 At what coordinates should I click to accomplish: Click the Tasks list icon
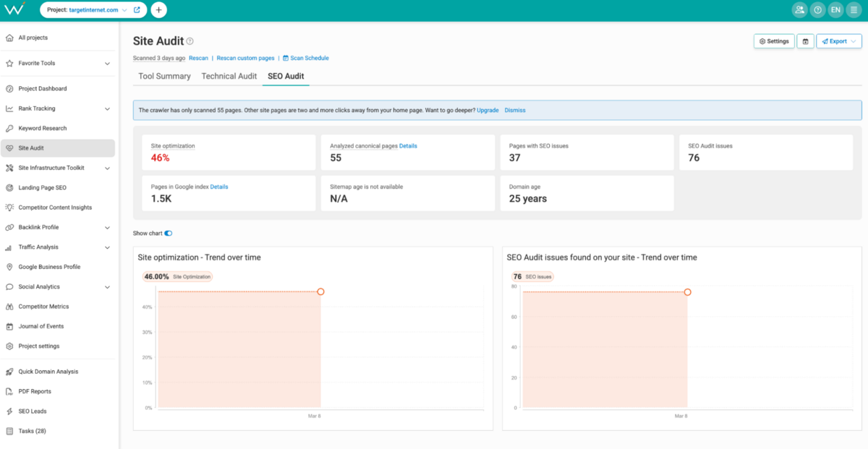(x=10, y=431)
